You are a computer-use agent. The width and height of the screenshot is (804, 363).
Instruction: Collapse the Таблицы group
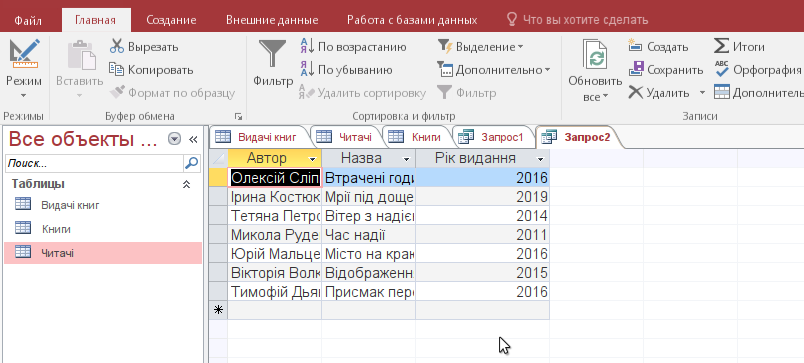187,184
